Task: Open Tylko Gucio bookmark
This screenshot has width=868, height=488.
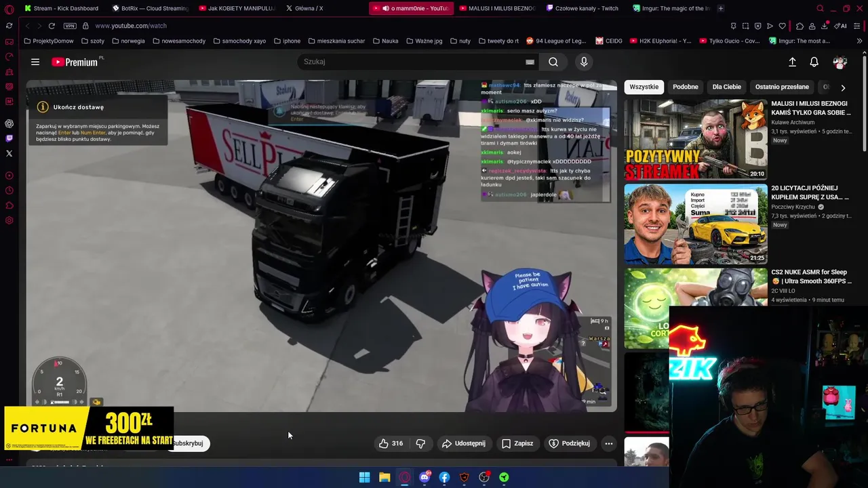Action: 729,41
